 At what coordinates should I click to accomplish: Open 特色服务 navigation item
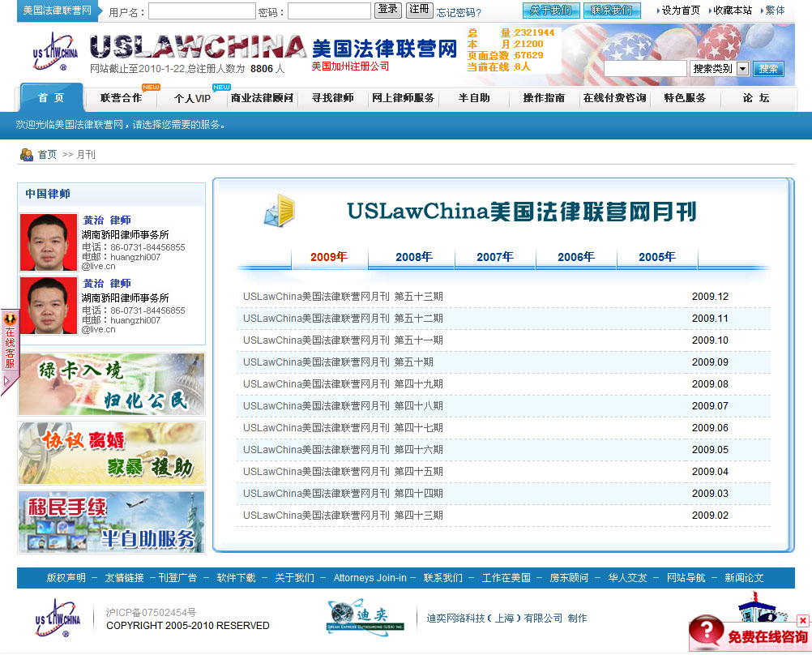tap(685, 98)
